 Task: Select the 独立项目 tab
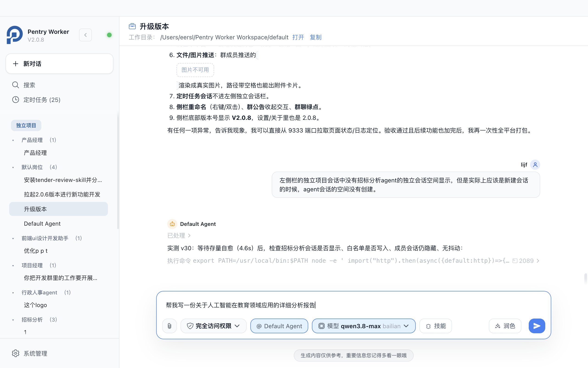coord(26,125)
